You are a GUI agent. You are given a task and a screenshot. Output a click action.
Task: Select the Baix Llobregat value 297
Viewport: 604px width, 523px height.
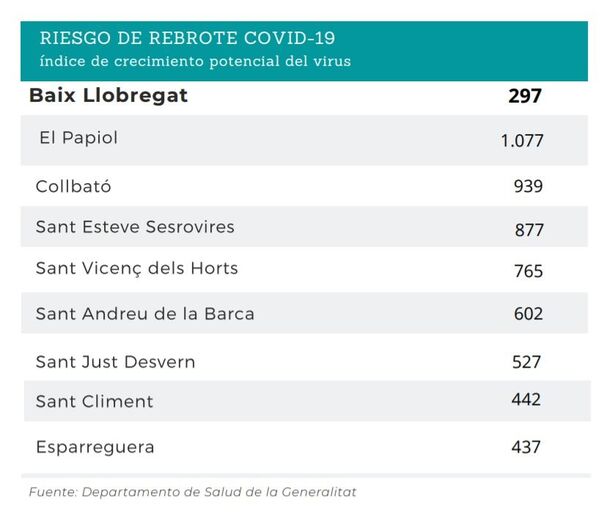click(x=524, y=97)
